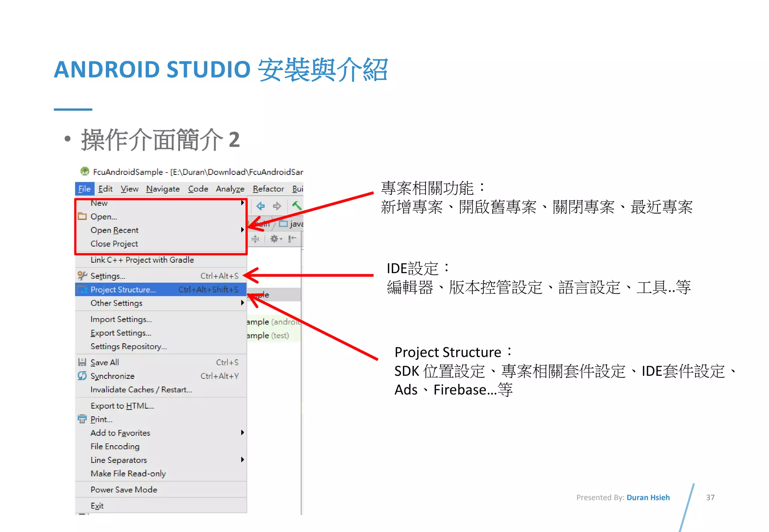Viewport: 769px width, 532px height.
Task: Click the gear options icon in project panel
Action: tap(276, 239)
